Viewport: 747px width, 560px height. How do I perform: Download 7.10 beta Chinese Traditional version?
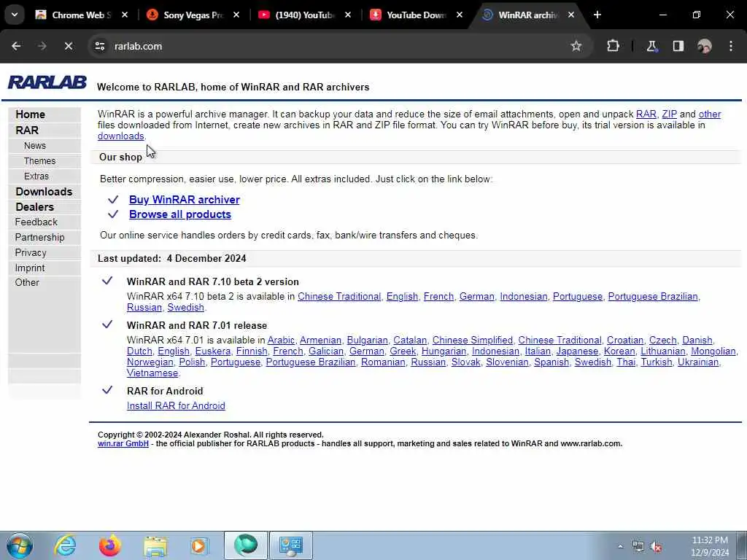point(339,297)
